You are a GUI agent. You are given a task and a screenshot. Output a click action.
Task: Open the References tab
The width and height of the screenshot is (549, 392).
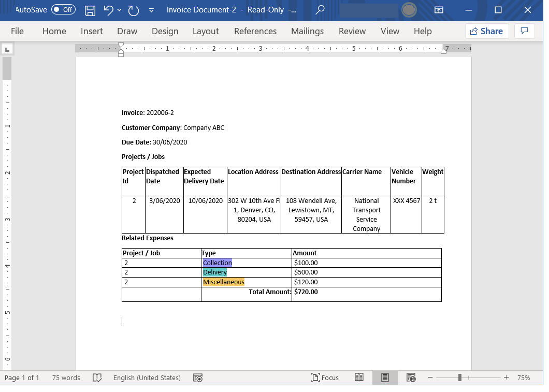point(255,31)
